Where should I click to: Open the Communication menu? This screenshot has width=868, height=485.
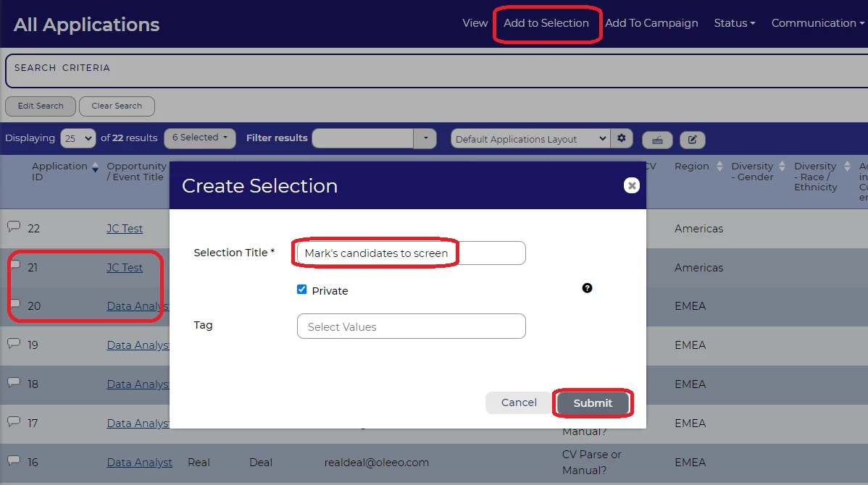coord(817,23)
